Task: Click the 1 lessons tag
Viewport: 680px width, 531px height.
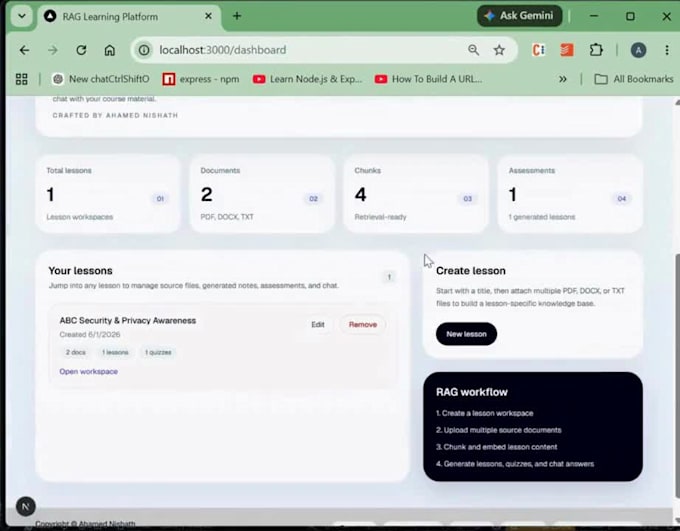Action: click(115, 352)
